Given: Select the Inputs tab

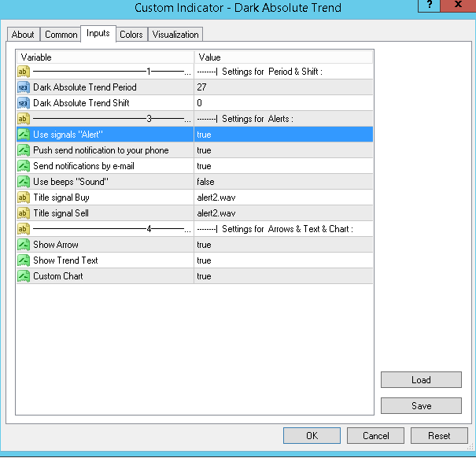Looking at the screenshot, I should [98, 33].
